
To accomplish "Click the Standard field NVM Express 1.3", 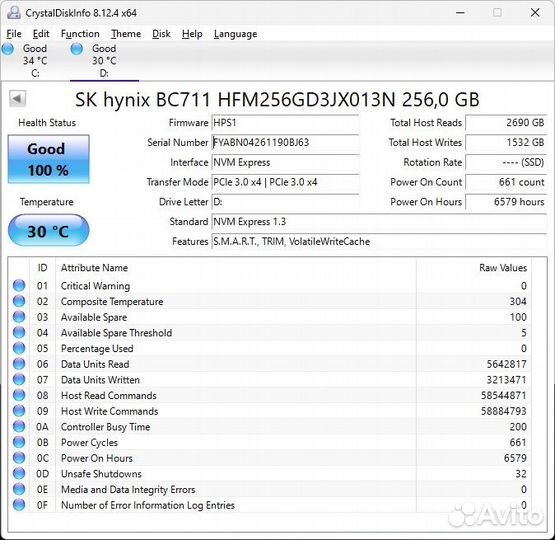I will (379, 222).
